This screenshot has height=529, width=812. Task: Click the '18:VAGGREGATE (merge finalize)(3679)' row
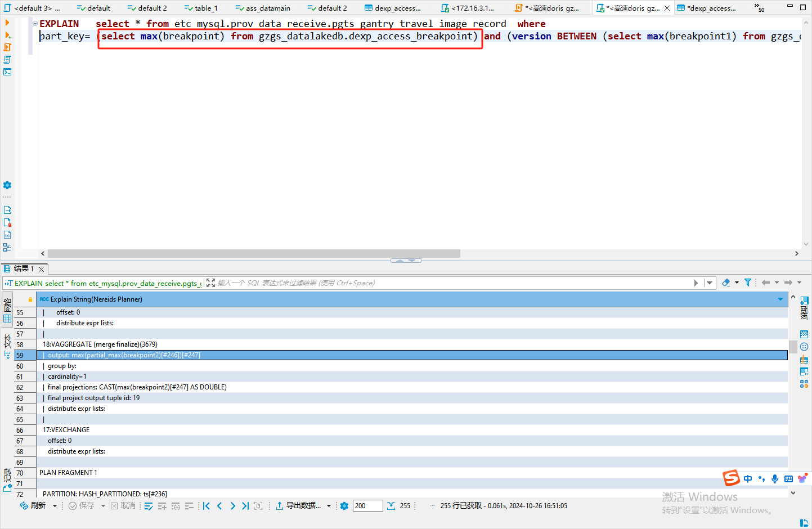pyautogui.click(x=412, y=344)
